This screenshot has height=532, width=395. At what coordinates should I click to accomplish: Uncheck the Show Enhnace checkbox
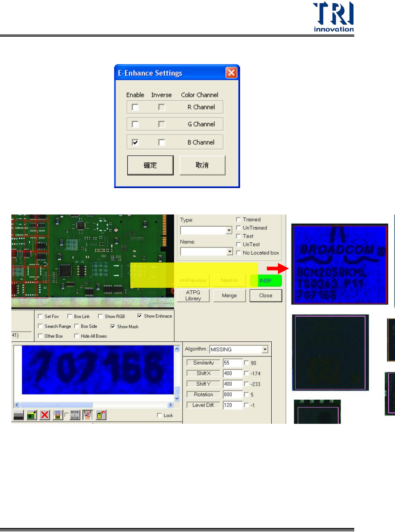click(x=139, y=316)
